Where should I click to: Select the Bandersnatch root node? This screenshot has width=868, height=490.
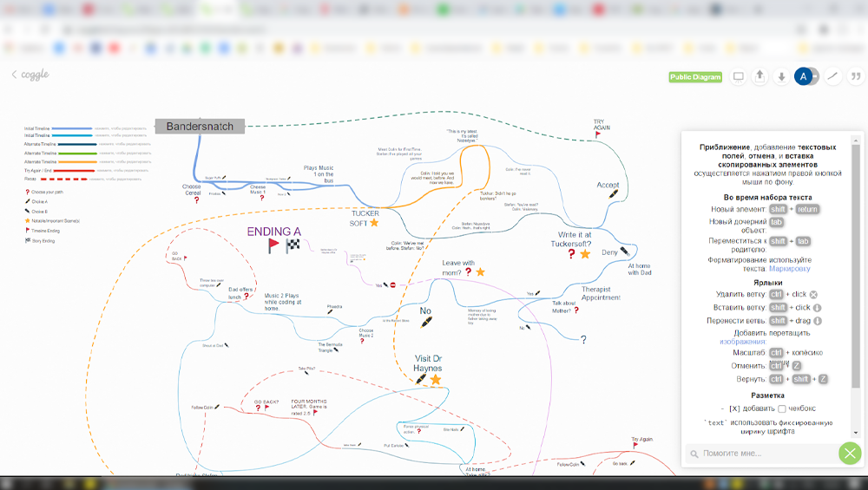pos(200,126)
